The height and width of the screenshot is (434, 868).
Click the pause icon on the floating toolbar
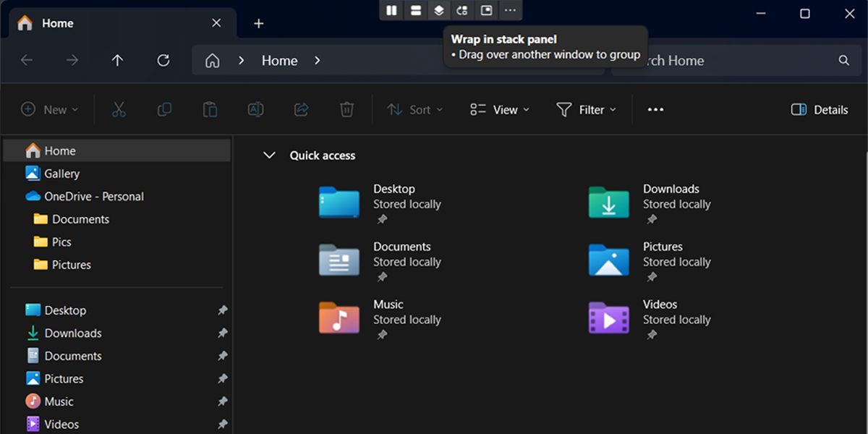[x=391, y=10]
